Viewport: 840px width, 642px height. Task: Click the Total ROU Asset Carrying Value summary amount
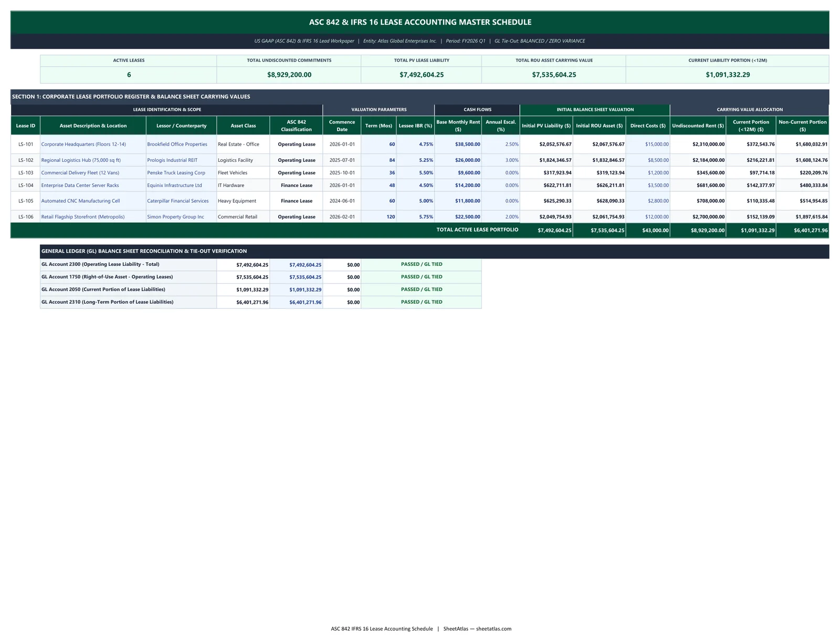click(554, 75)
